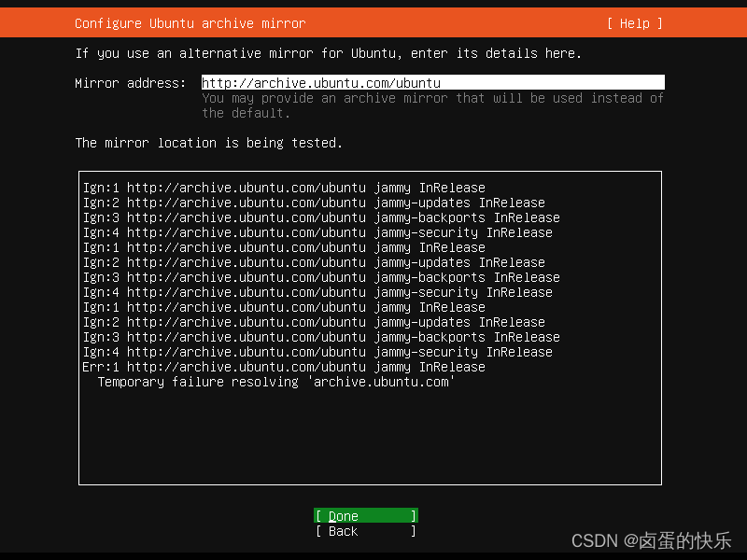The width and height of the screenshot is (747, 560).
Task: Click the mirror hint text 'You may provide an archive mirror'
Action: click(x=432, y=105)
